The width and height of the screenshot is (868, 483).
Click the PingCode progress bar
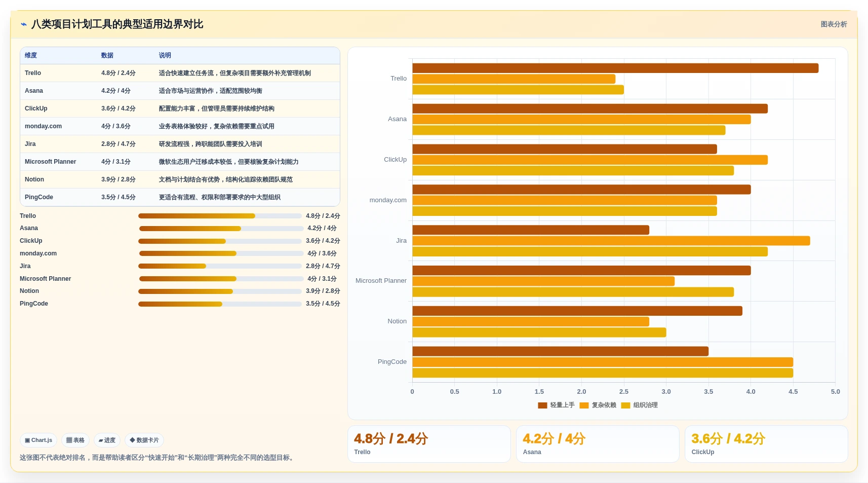220,304
